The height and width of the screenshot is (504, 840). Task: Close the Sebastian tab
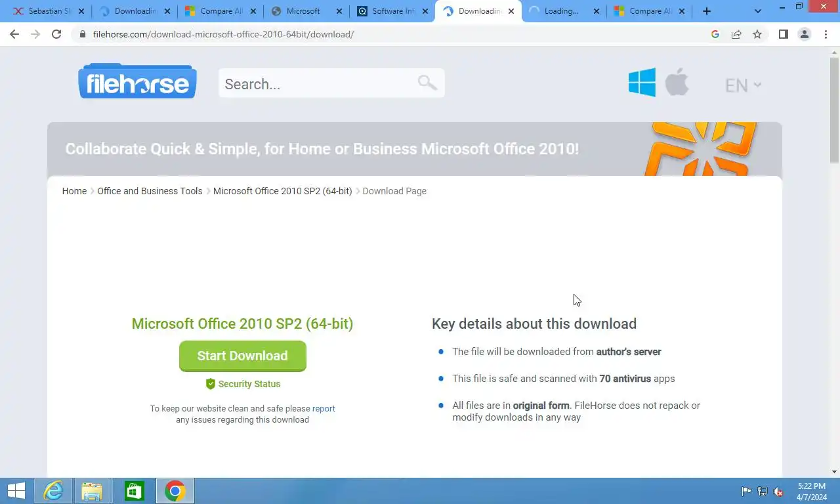point(81,11)
